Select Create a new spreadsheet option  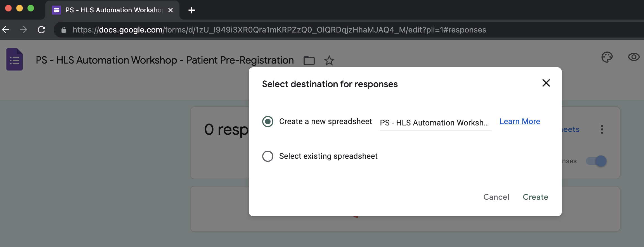tap(268, 122)
